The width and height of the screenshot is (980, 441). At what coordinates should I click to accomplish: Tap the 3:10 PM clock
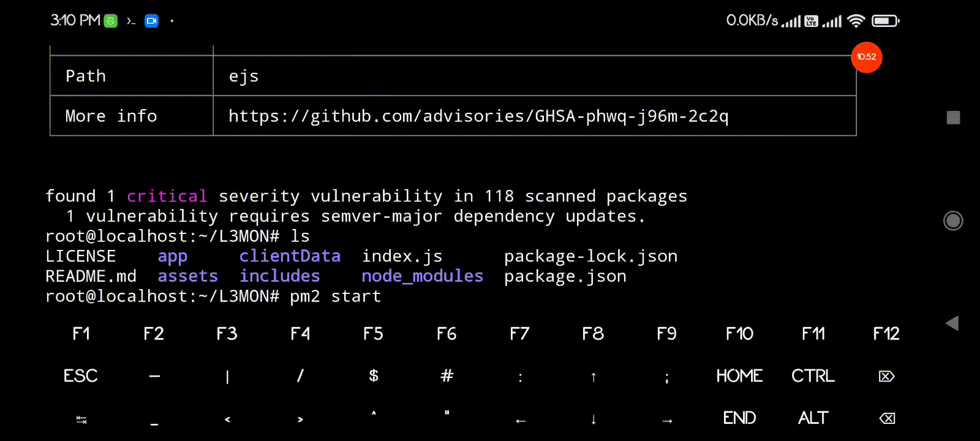75,20
